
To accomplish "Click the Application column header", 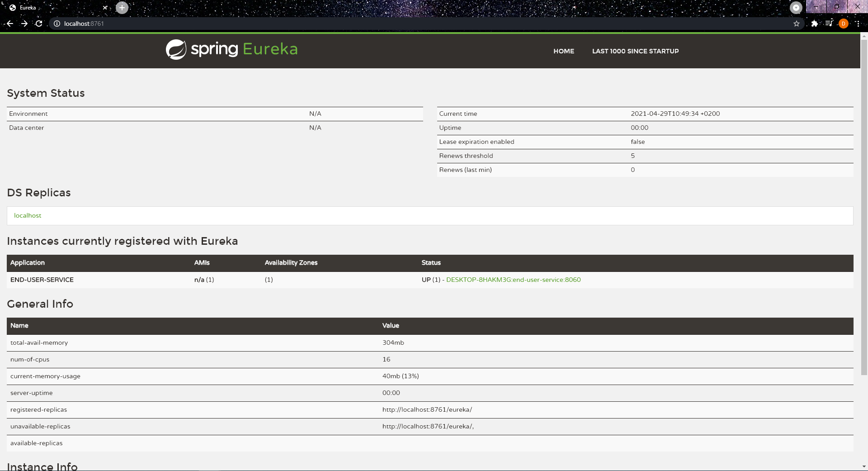I will 28,262.
